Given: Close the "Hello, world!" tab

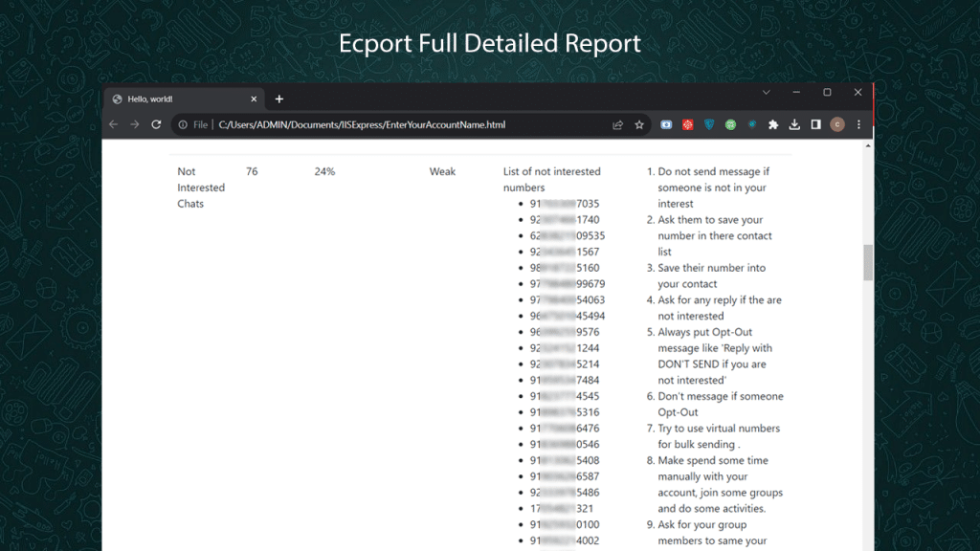Looking at the screenshot, I should (x=254, y=99).
